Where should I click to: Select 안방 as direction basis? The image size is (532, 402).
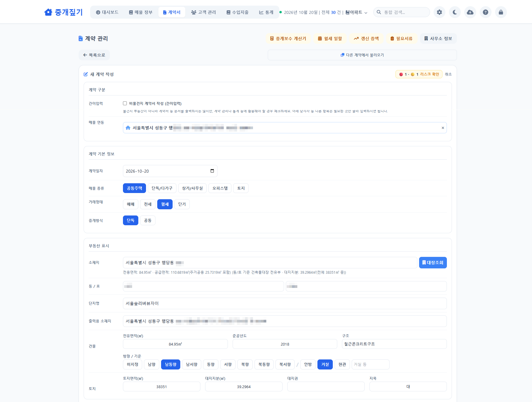[308, 364]
